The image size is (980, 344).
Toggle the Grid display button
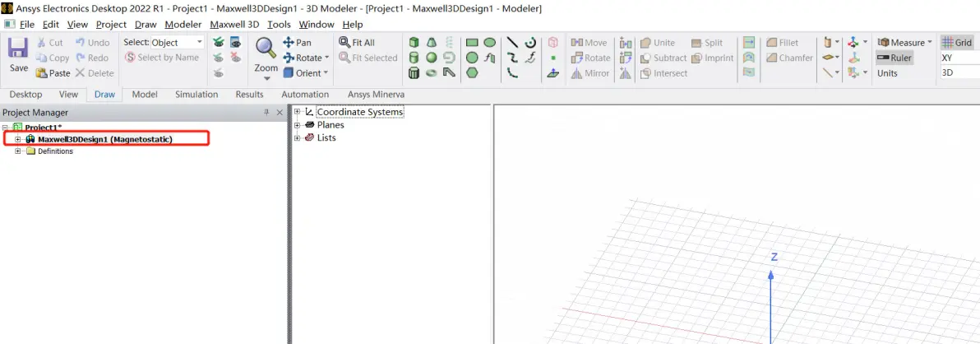(957, 43)
